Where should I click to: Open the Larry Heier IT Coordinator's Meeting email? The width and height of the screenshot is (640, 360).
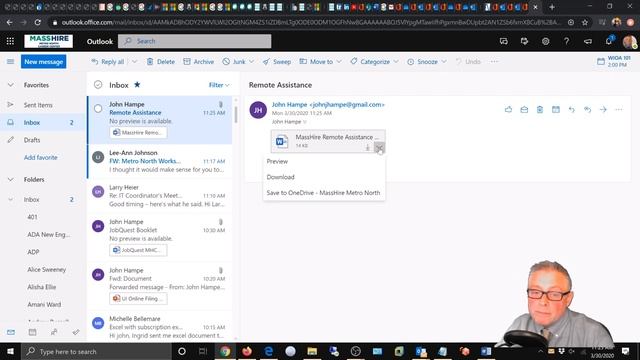coord(160,196)
